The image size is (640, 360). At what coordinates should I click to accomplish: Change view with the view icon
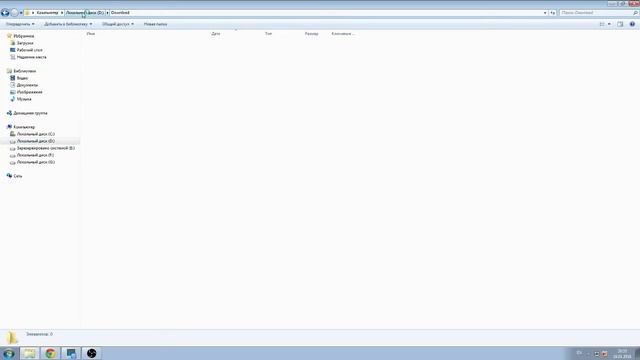(602, 24)
